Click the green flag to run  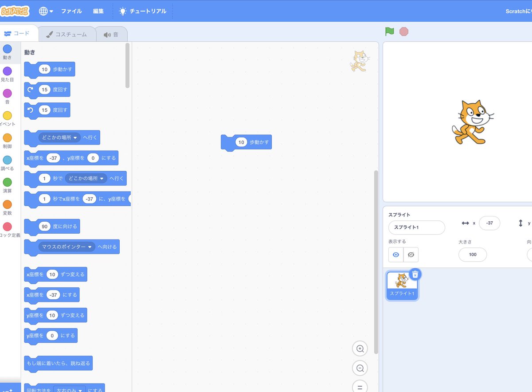coord(389,31)
